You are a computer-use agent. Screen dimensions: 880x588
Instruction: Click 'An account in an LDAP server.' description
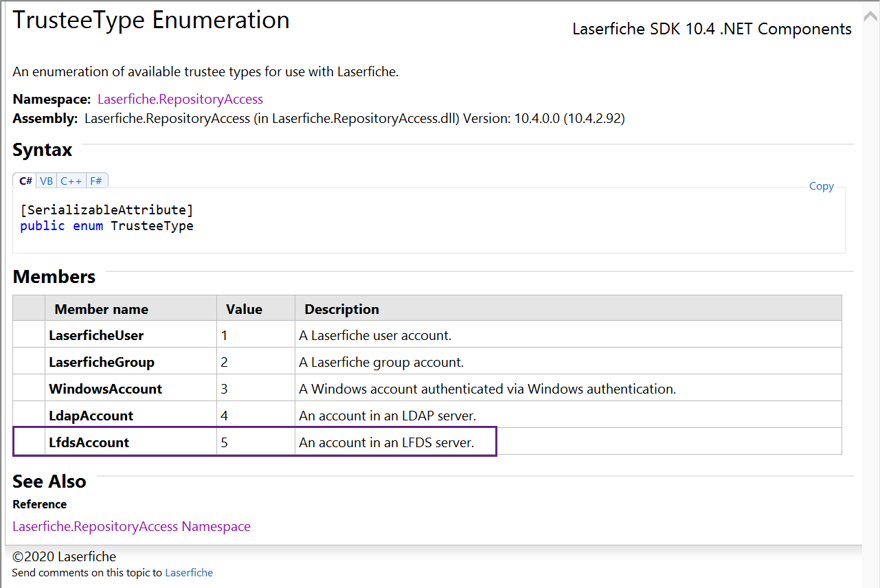(x=387, y=416)
